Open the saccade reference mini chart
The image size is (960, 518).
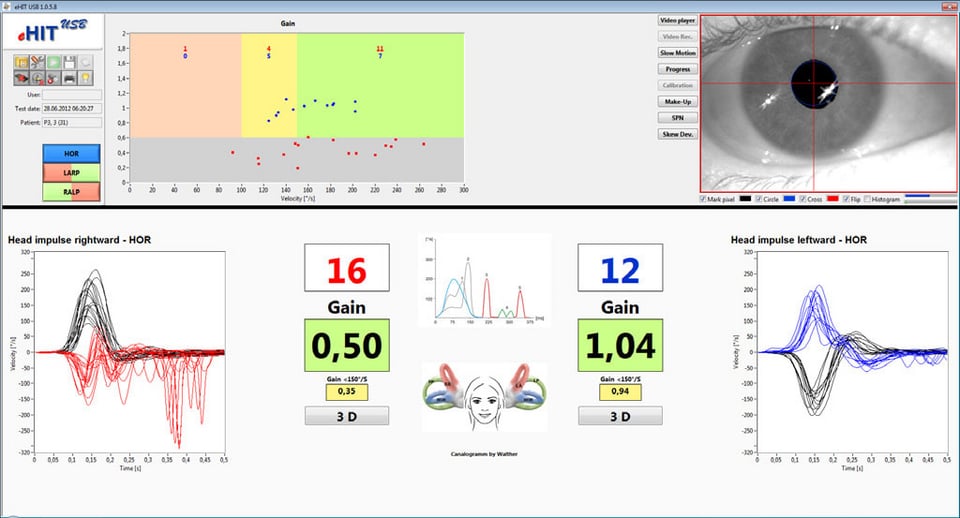tap(484, 280)
